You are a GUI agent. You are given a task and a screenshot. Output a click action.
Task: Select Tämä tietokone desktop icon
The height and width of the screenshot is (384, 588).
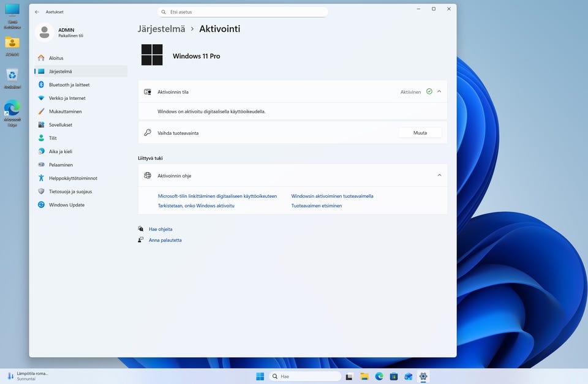[12, 16]
